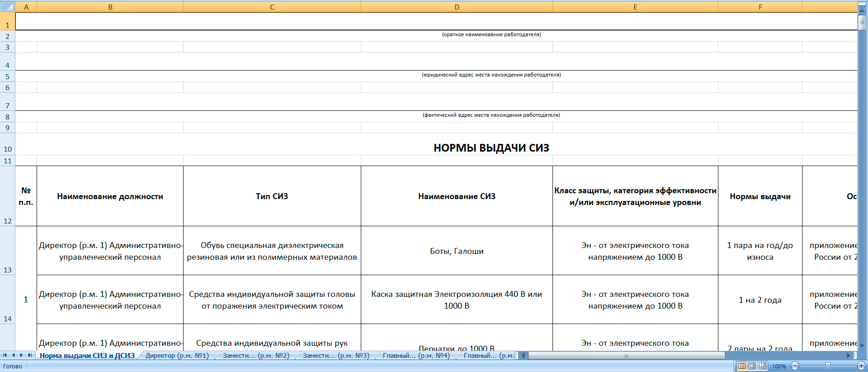
Task: Click the 'Тип СИЗ' header cell
Action: tap(272, 196)
